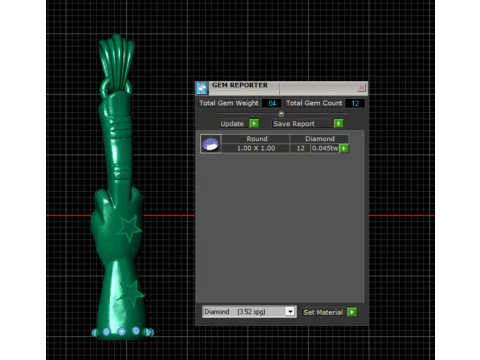The image size is (480, 360).
Task: Click the green Set Material arrow icon
Action: tap(352, 312)
